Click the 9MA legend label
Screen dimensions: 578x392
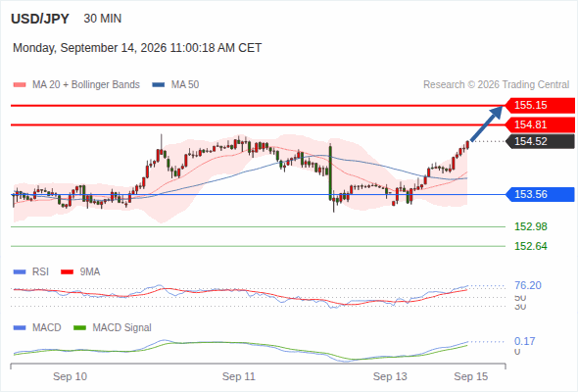point(90,272)
